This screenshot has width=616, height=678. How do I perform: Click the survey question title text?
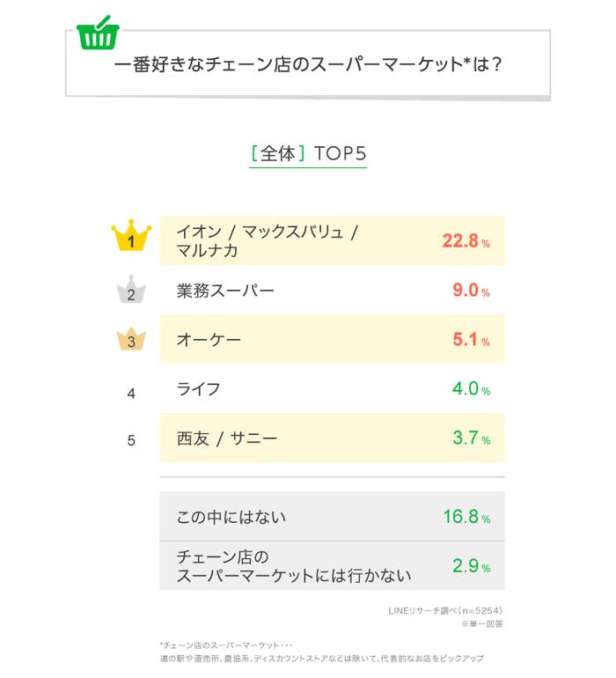pos(308,65)
